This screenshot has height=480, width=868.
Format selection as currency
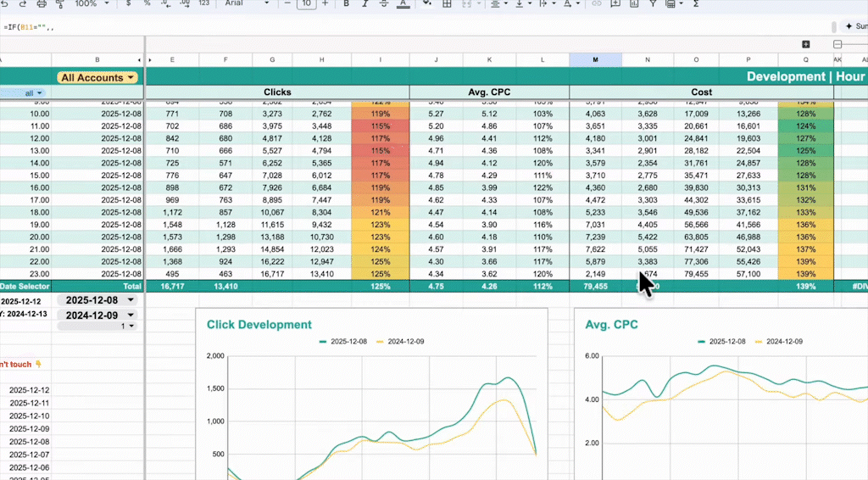pos(128,3)
